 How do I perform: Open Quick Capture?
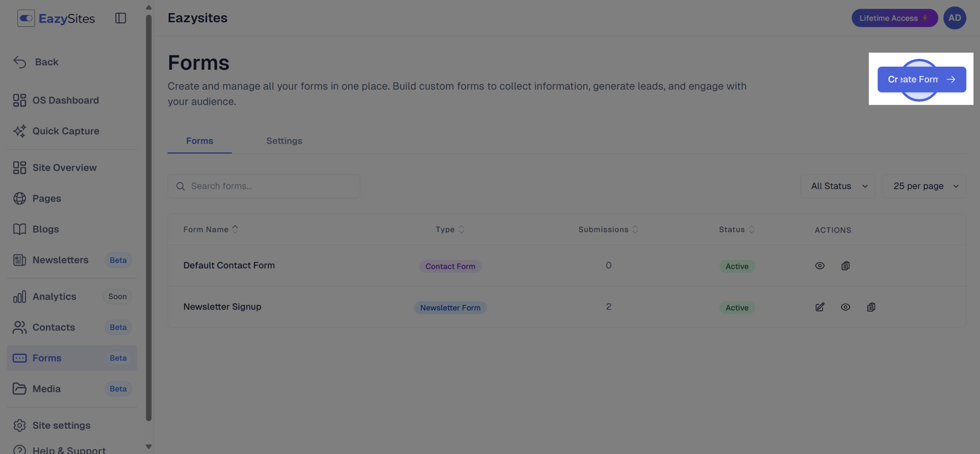[72, 131]
